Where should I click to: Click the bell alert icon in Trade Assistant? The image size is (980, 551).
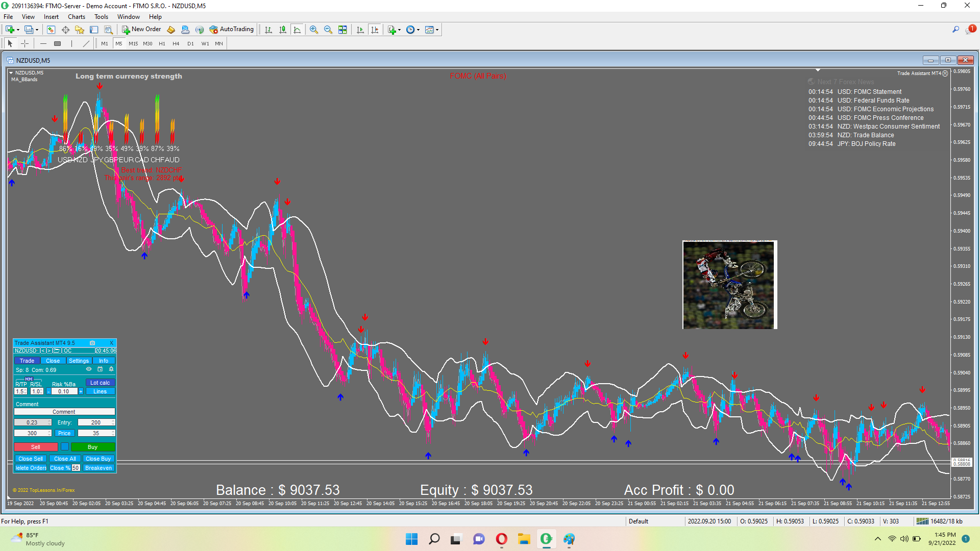[x=111, y=369]
